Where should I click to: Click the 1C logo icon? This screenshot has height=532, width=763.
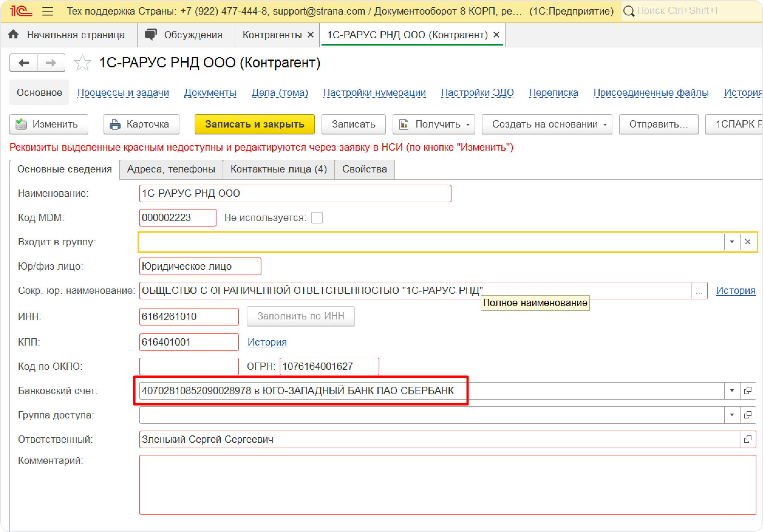21,11
